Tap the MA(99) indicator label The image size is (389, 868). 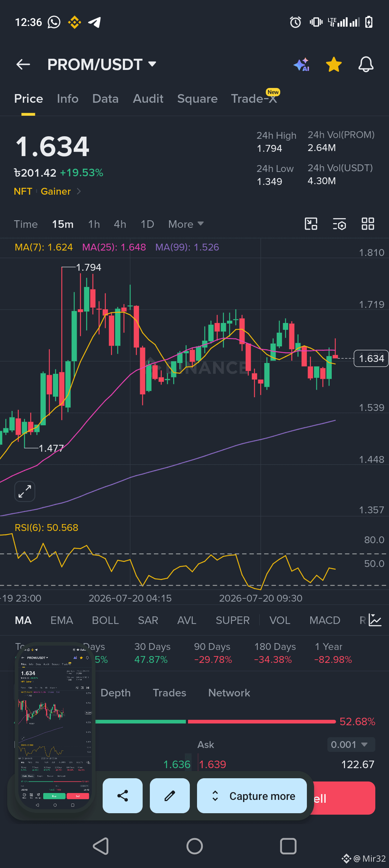tap(187, 247)
